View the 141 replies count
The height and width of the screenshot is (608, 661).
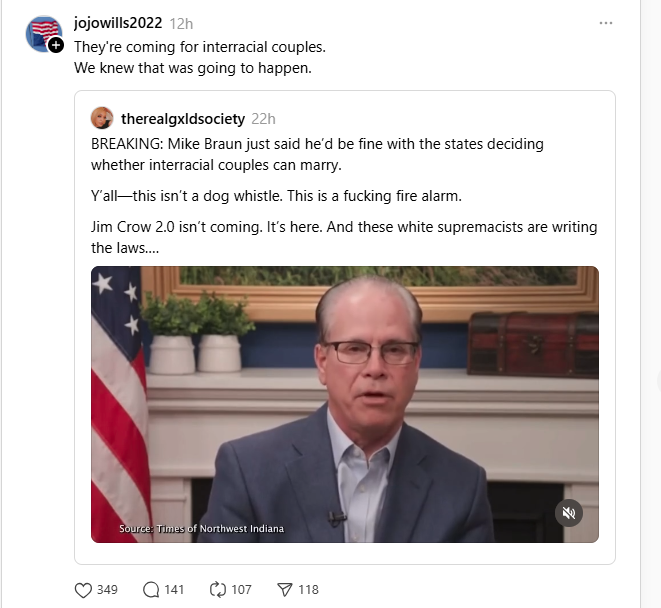(x=174, y=589)
